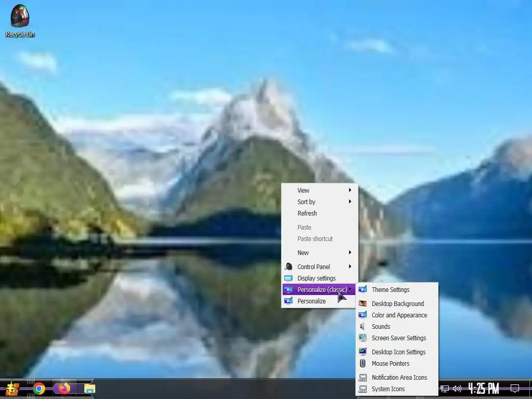Choose Sort by in the context menu

(x=320, y=202)
